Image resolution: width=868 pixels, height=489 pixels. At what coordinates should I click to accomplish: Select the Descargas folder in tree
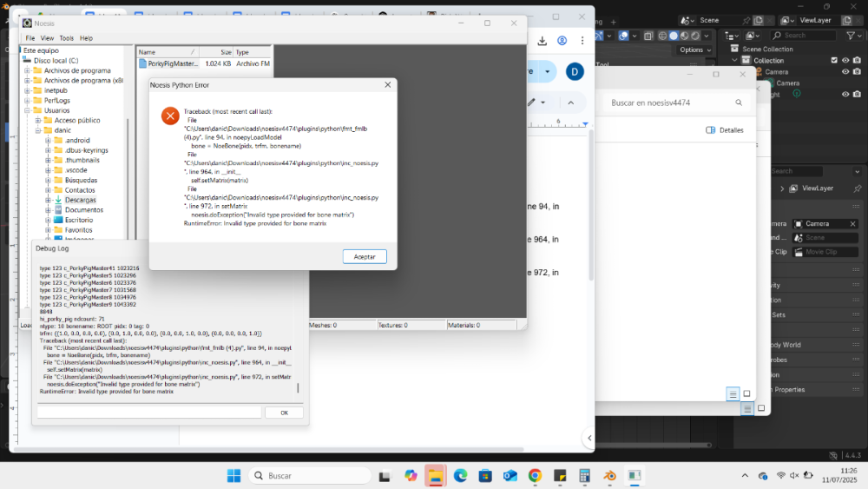[x=80, y=200]
